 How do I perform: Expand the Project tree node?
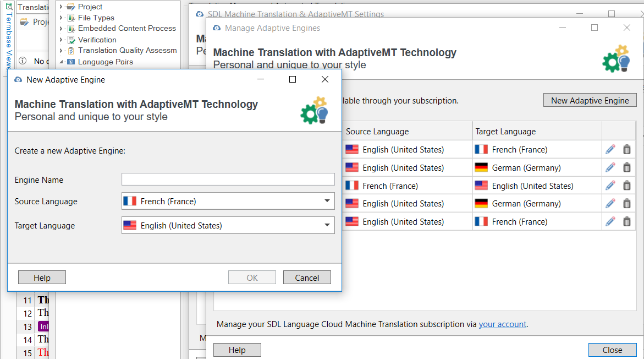tap(61, 7)
